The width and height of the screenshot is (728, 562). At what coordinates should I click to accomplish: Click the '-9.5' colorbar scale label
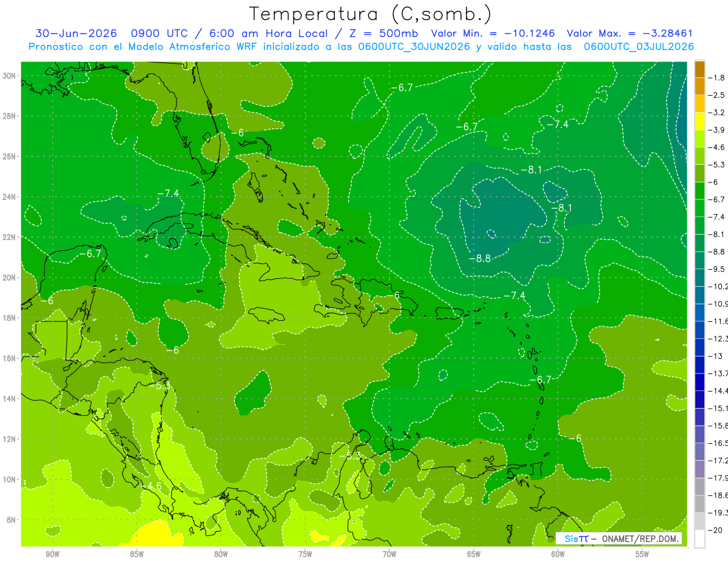tap(716, 269)
